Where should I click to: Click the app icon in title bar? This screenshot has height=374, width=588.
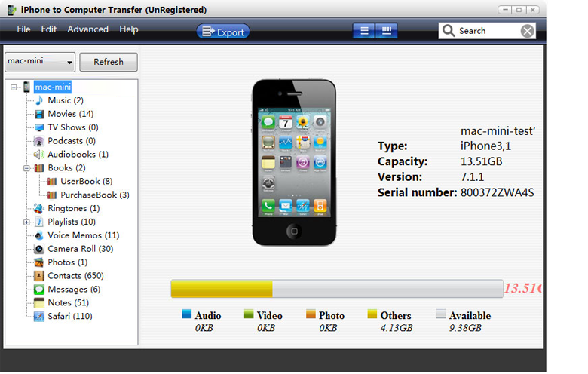pyautogui.click(x=12, y=10)
